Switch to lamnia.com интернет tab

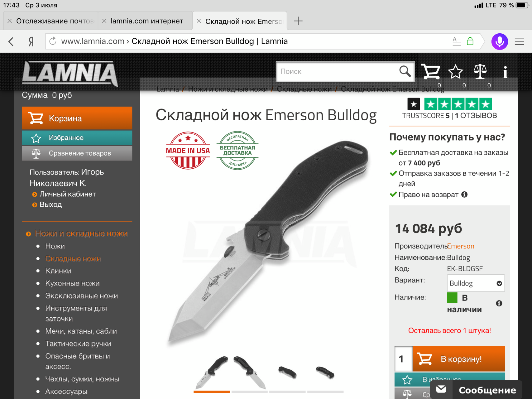point(146,21)
